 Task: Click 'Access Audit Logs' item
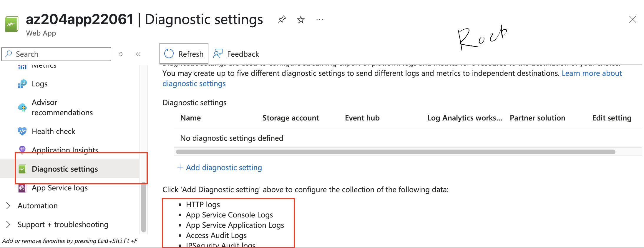[x=216, y=235]
